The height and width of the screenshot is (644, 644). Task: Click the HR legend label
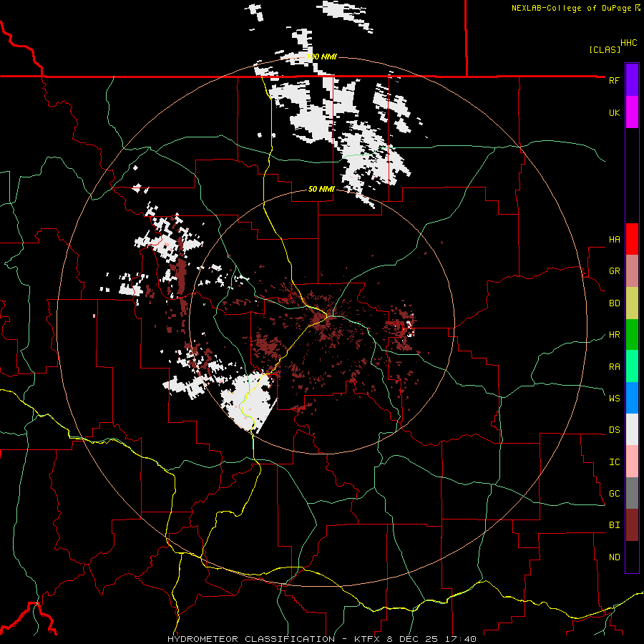click(x=614, y=334)
